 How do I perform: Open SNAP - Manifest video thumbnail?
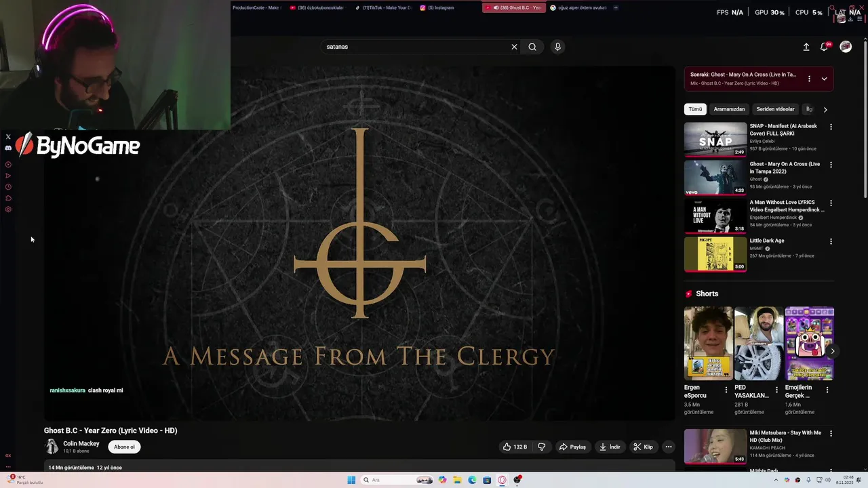(715, 139)
